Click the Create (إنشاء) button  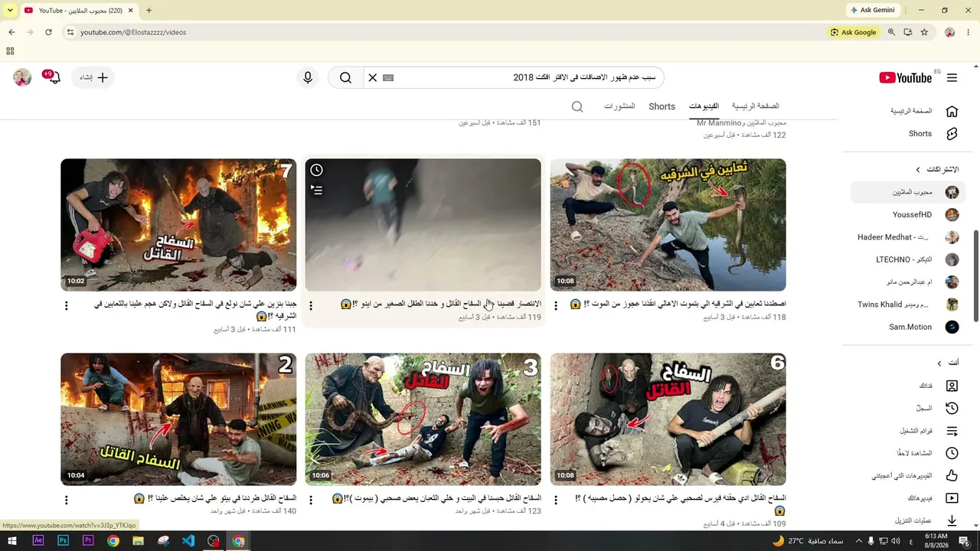tap(94, 77)
